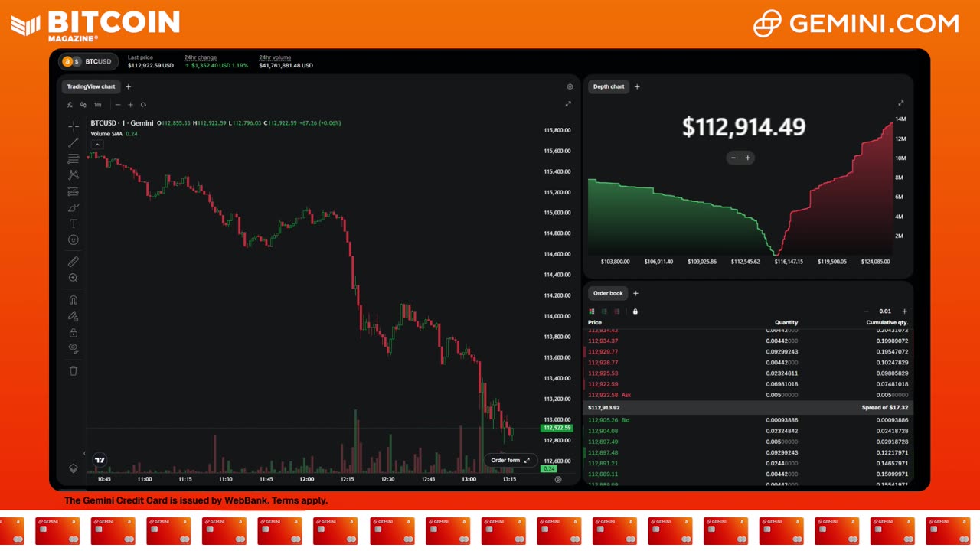Click the Cumulative qty. column header
980x551 pixels.
887,323
